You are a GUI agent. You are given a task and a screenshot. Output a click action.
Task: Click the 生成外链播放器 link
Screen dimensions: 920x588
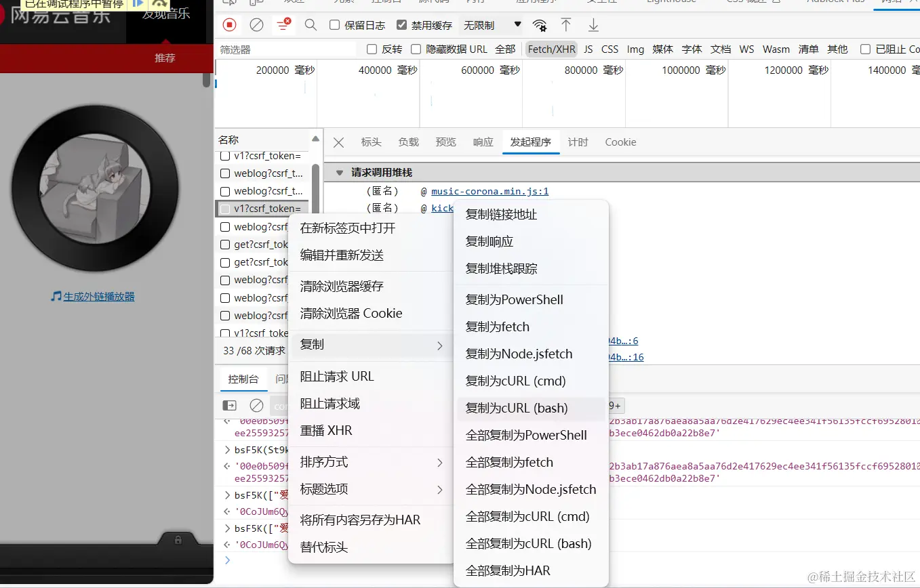pyautogui.click(x=99, y=297)
